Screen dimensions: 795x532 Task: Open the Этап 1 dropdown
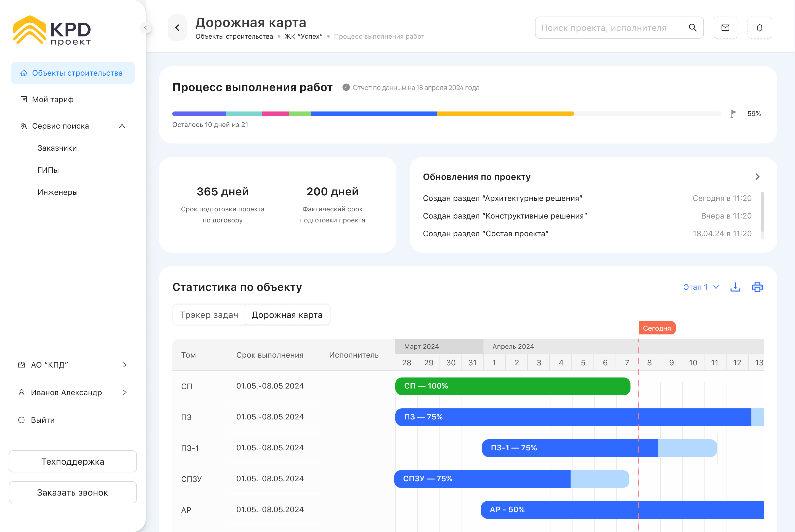(x=701, y=287)
